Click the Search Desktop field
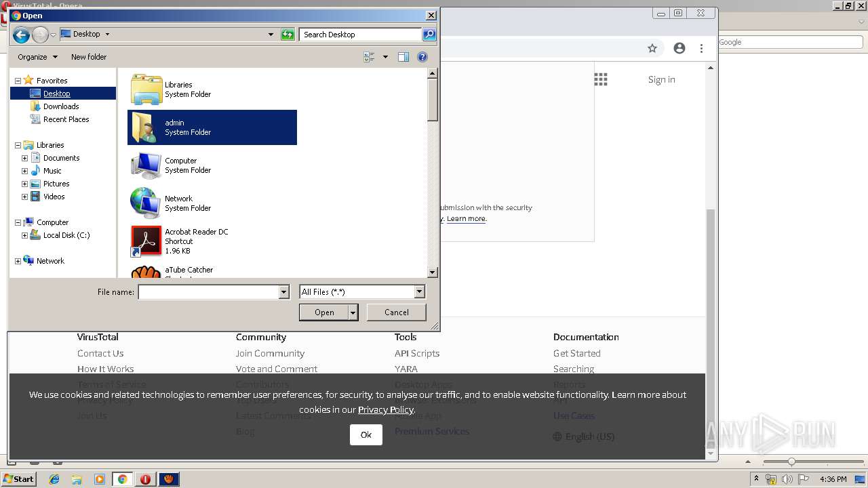868x488 pixels. 360,34
